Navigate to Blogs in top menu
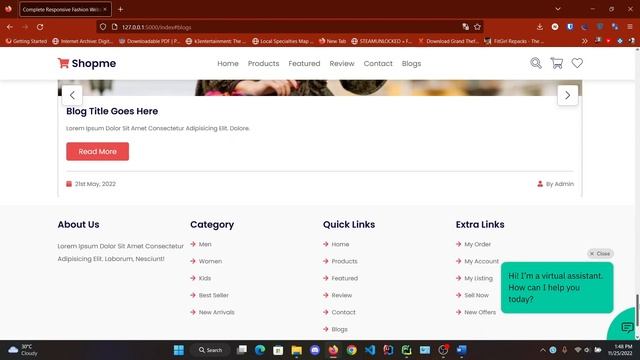The height and width of the screenshot is (360, 640). (411, 64)
